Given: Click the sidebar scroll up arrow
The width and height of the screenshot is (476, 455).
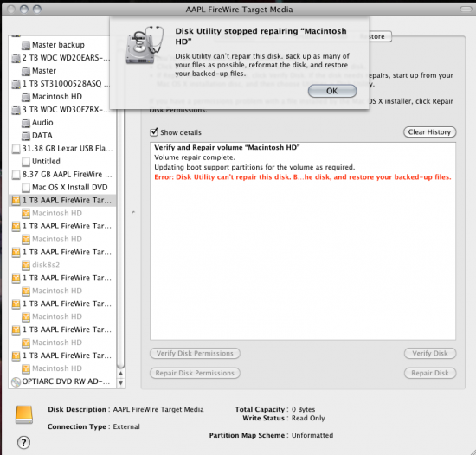Looking at the screenshot, I should point(120,374).
